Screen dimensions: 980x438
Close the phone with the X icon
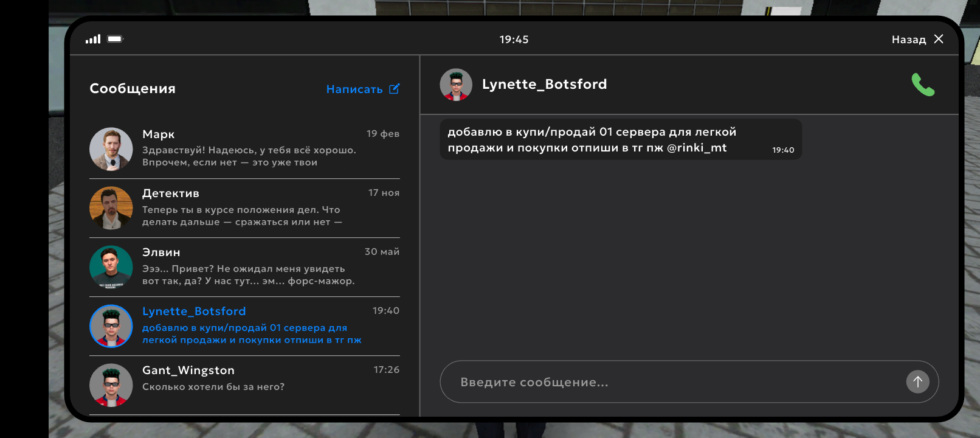click(x=939, y=39)
